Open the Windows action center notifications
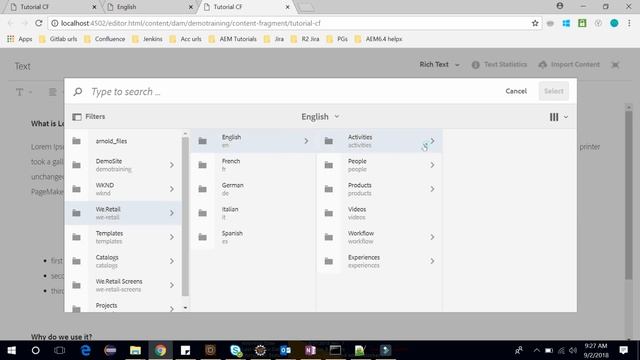Viewport: 640px width, 360px height. (624, 350)
